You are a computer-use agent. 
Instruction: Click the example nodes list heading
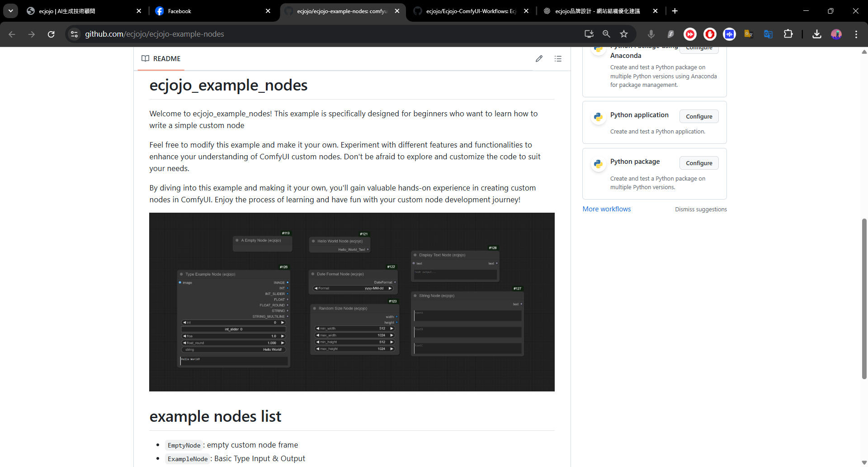215,416
